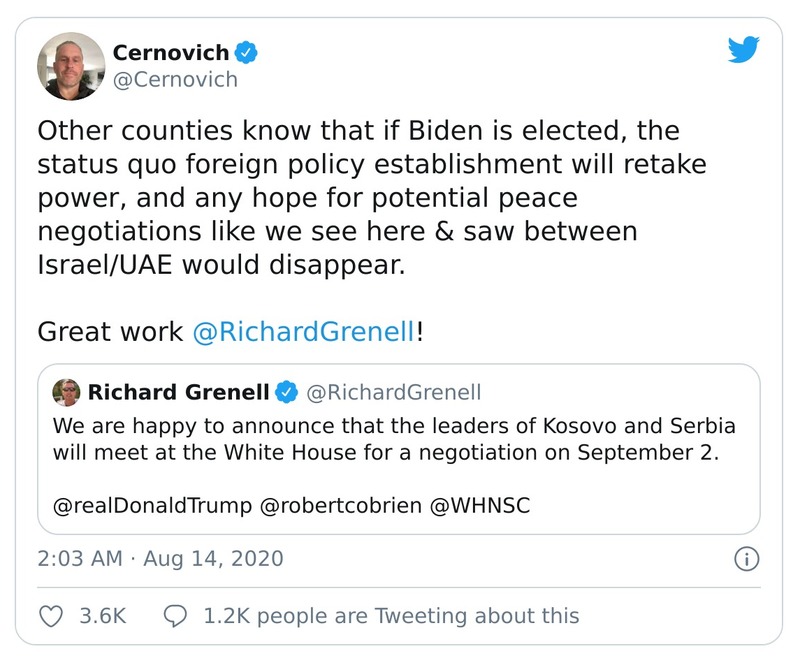Open Richard Grenell's small avatar
Screen dimensions: 800x665
66,391
